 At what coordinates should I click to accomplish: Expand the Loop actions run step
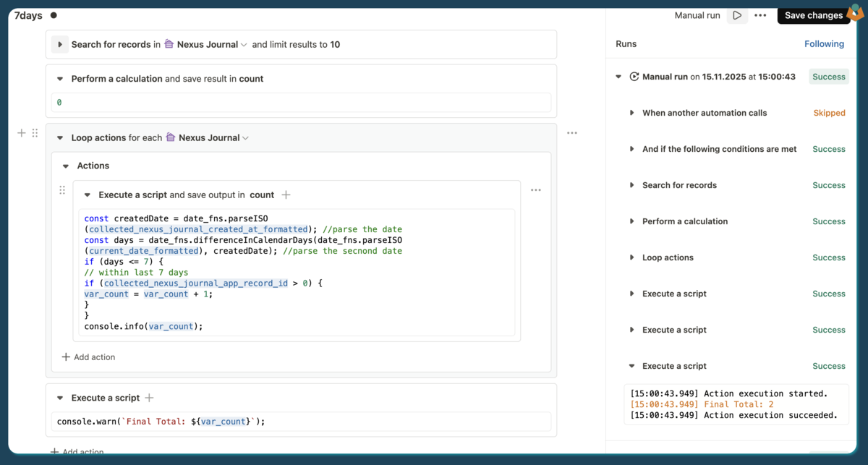tap(631, 257)
